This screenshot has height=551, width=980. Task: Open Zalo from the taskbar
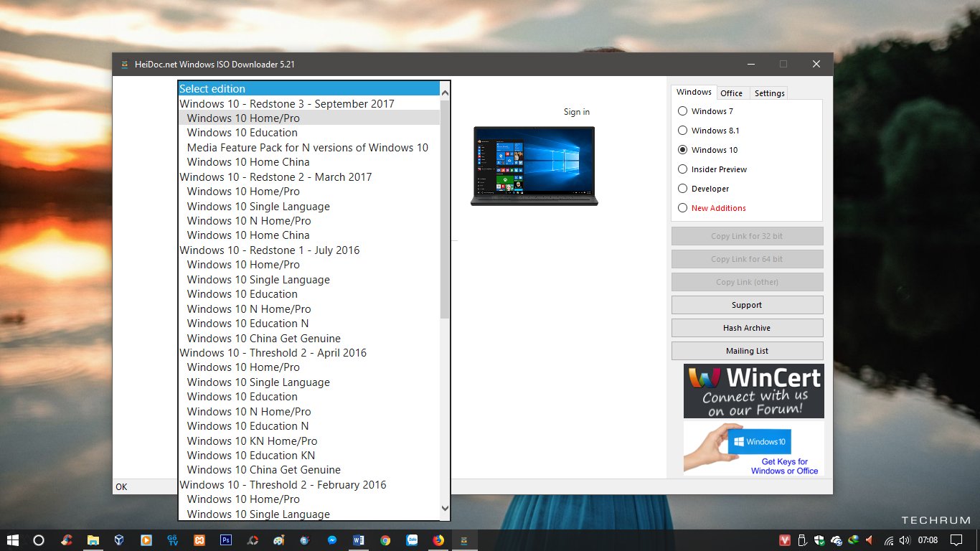point(412,540)
